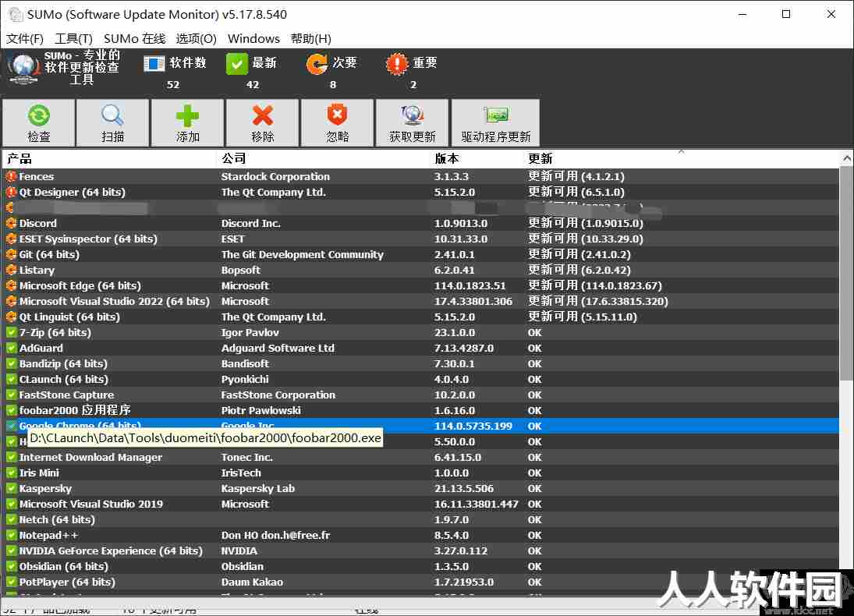Click Listary's Bopsoft company cell
The width and height of the screenshot is (854, 616).
241,270
